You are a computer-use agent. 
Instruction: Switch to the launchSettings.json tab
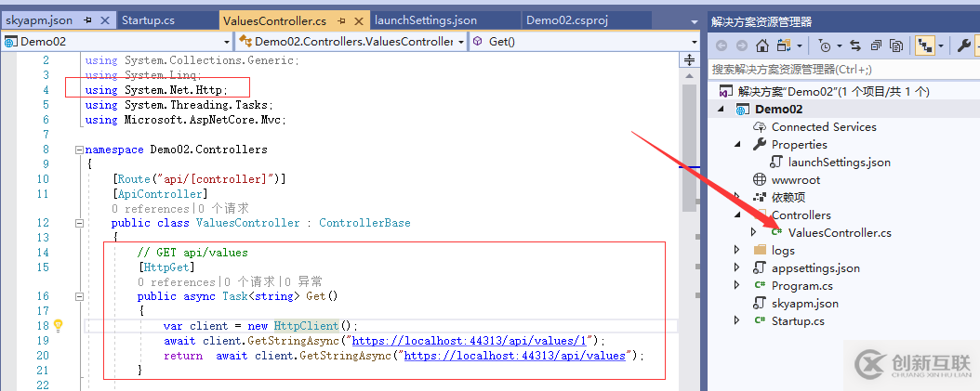[x=425, y=20]
